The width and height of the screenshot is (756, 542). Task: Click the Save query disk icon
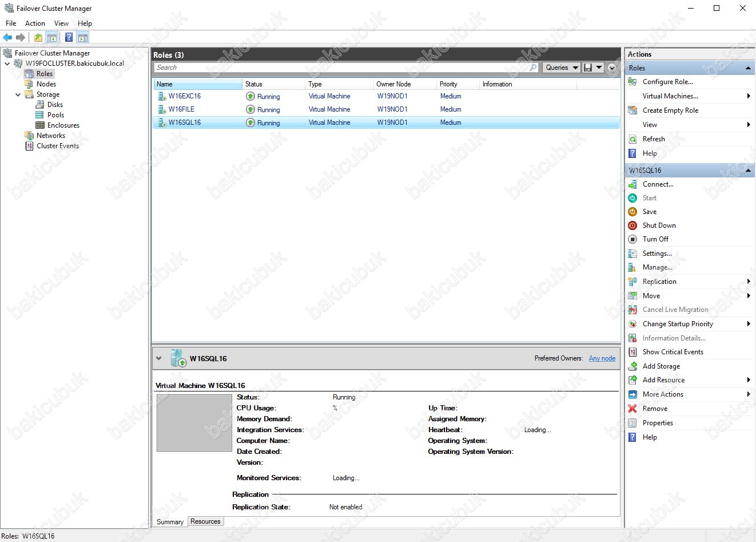click(x=587, y=68)
